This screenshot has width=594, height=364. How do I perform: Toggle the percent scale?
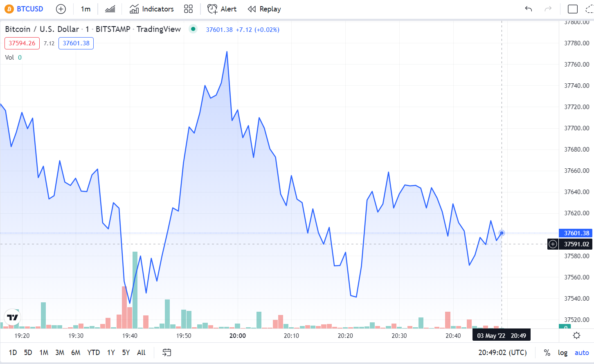coord(547,353)
